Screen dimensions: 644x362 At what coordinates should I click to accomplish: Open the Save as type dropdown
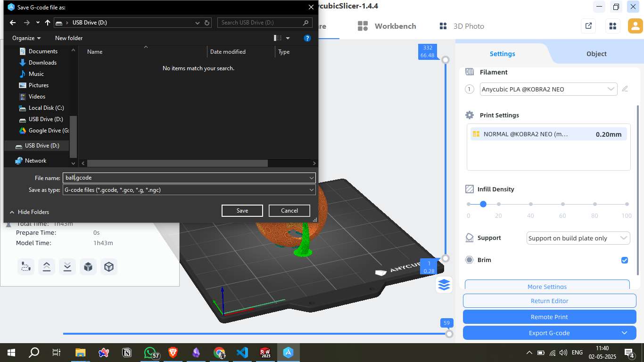(189, 190)
